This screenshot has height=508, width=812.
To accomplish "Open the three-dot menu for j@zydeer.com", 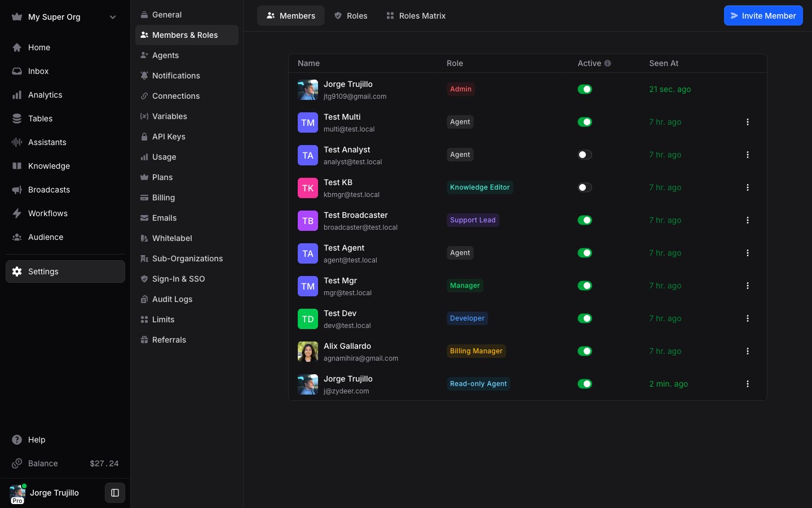I will [x=748, y=384].
